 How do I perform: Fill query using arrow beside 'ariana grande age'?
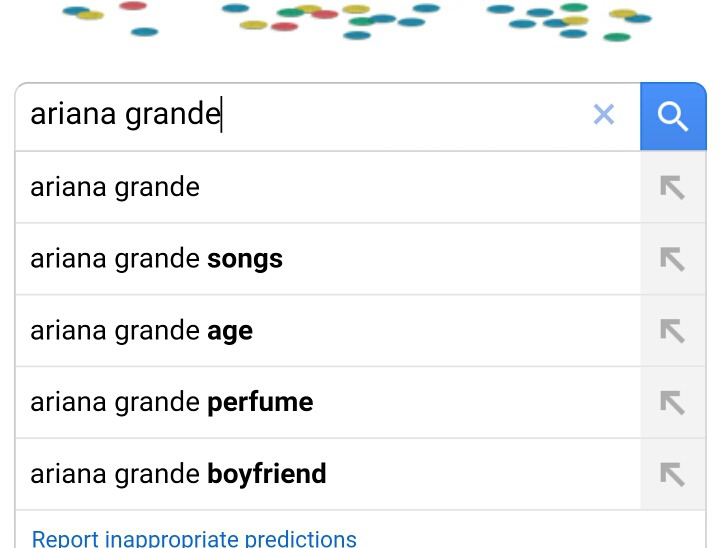click(673, 331)
